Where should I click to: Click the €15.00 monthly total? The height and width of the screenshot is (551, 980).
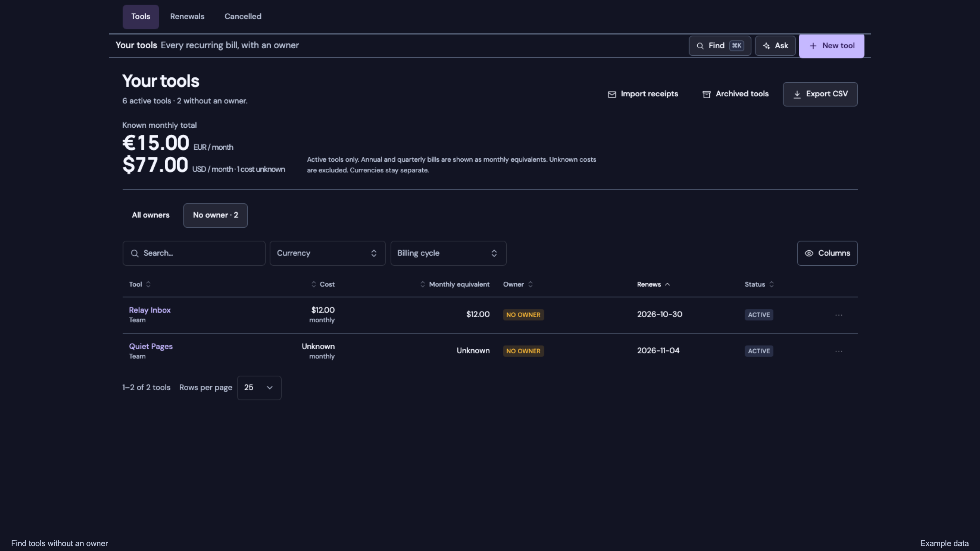tap(156, 143)
